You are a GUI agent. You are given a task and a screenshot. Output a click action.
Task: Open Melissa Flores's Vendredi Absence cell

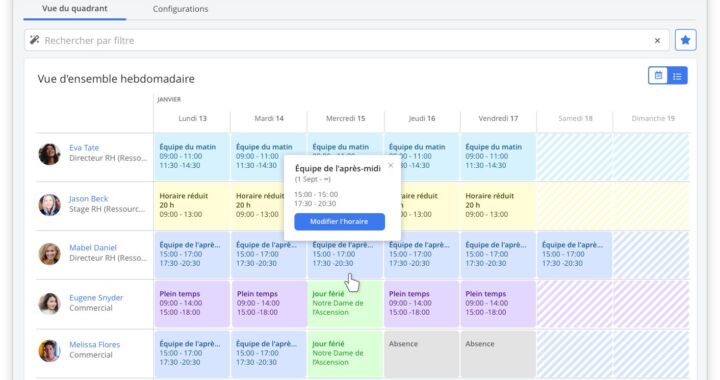tap(498, 354)
